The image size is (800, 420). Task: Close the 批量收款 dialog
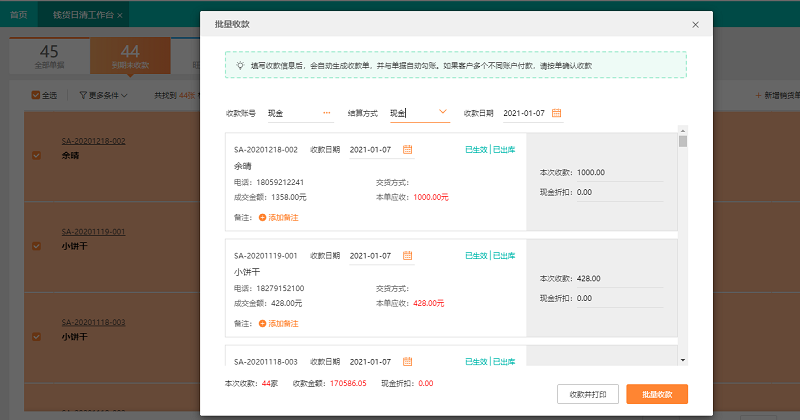pyautogui.click(x=695, y=24)
